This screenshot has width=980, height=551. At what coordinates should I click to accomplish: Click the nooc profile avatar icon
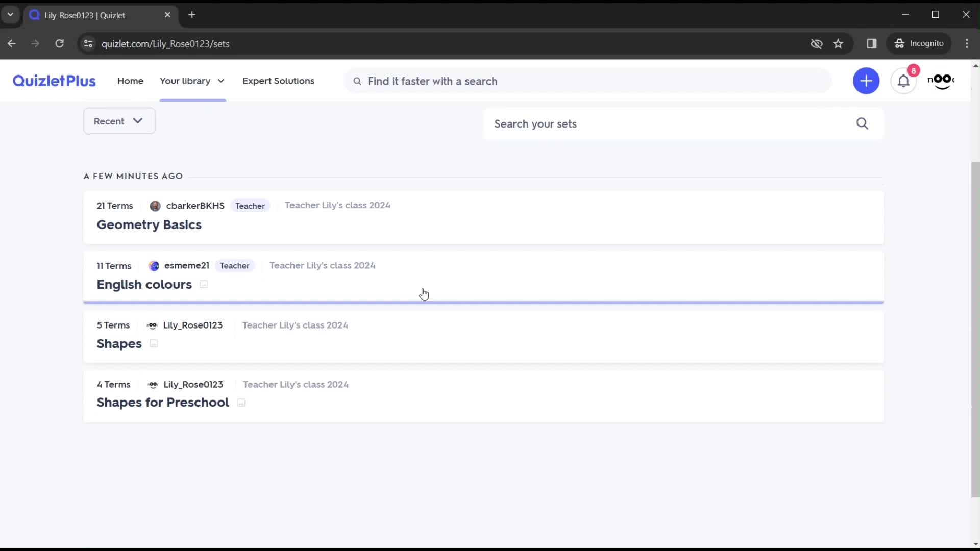click(943, 81)
